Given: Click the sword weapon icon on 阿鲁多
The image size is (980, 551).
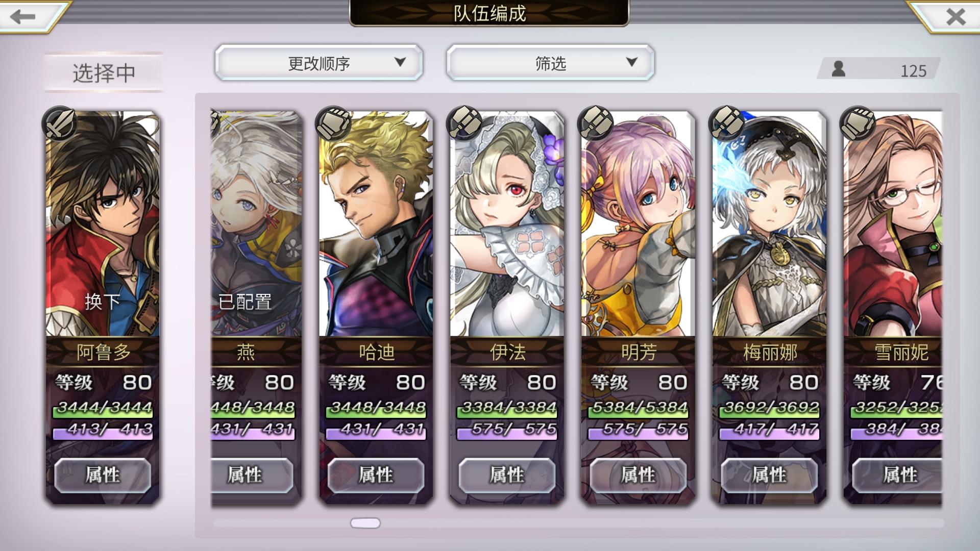Looking at the screenshot, I should (60, 123).
